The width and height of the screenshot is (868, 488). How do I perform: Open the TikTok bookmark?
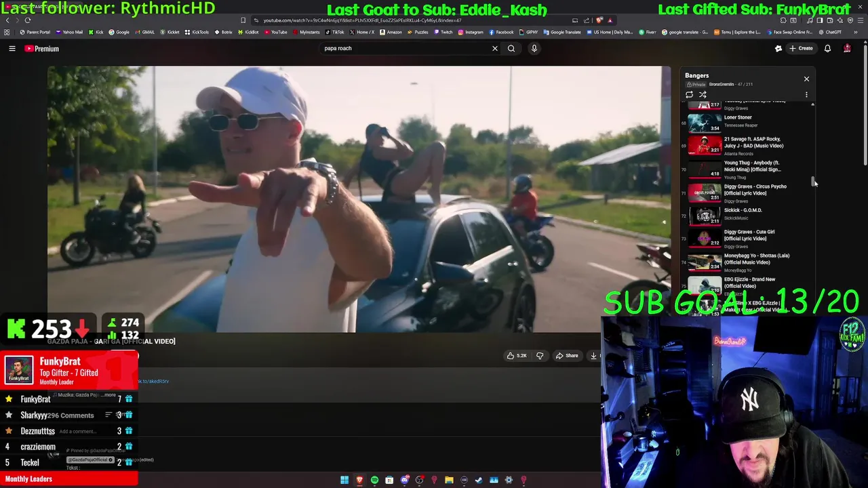click(x=335, y=32)
